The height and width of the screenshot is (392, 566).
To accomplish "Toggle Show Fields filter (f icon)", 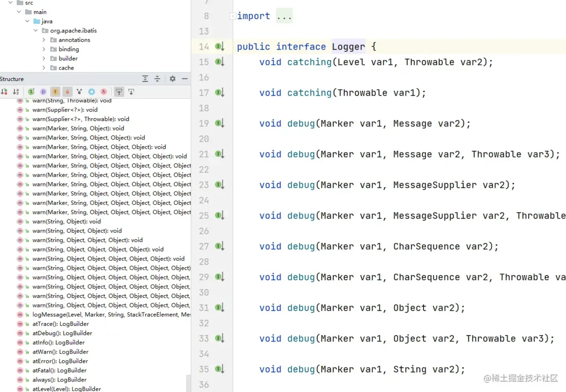I will click(x=55, y=92).
